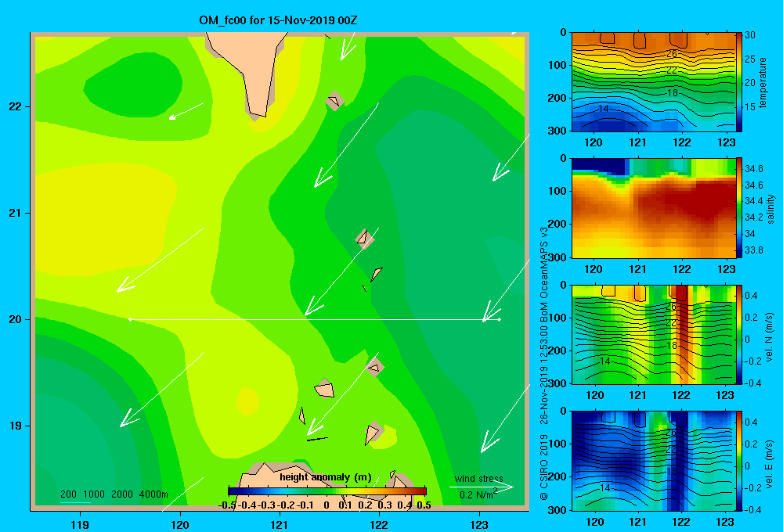Click longitude label 119 on main map axis
This screenshot has height=532, width=783.
pos(81,524)
